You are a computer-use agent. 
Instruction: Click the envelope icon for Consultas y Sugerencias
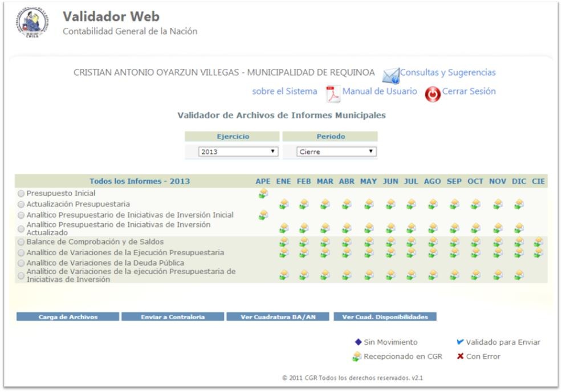click(390, 75)
